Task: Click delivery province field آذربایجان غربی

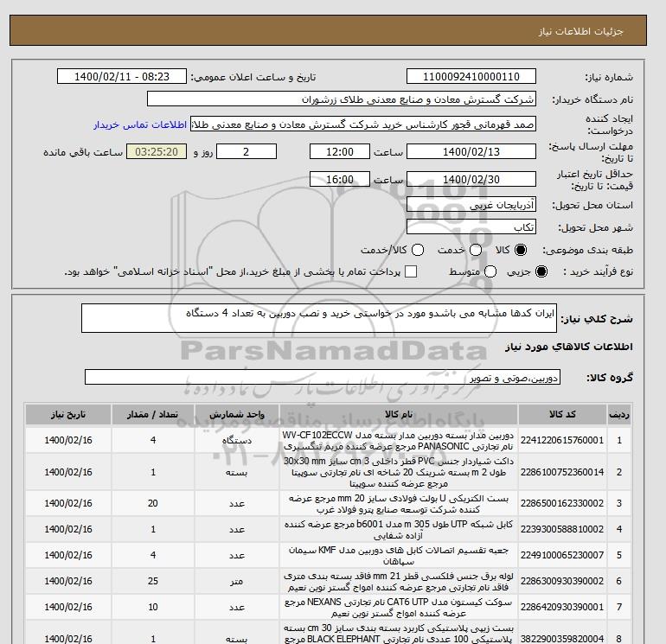Action: (x=471, y=205)
